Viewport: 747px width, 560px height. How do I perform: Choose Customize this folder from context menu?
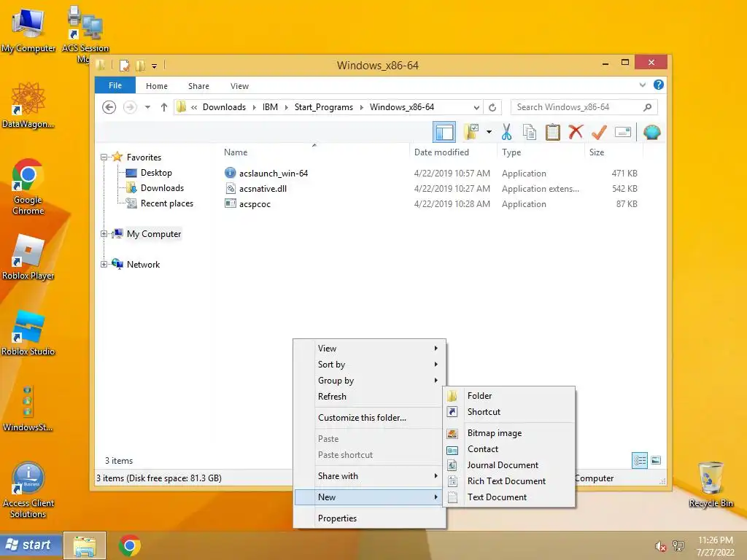point(370,418)
